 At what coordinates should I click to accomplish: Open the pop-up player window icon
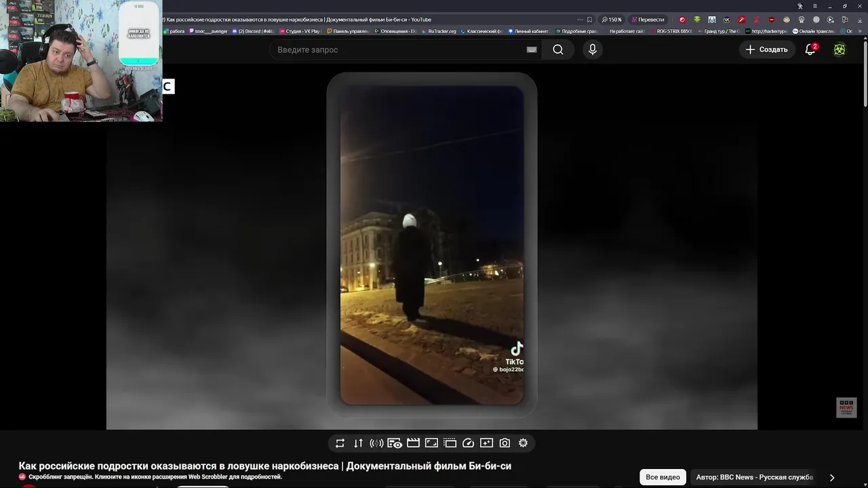(450, 443)
